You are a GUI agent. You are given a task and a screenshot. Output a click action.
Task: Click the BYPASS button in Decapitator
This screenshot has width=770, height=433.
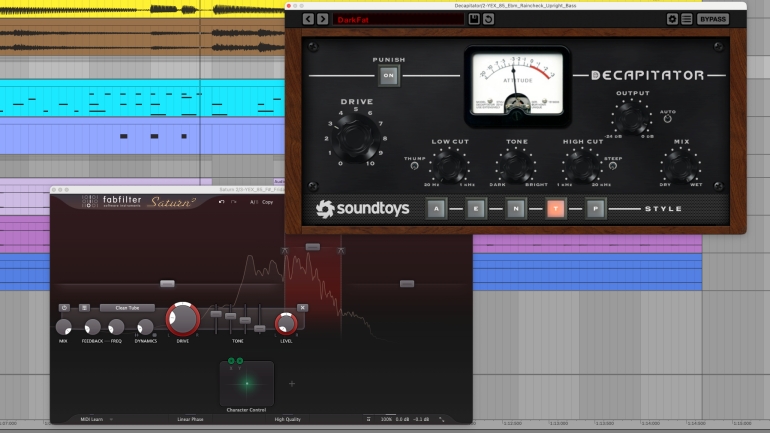click(713, 19)
